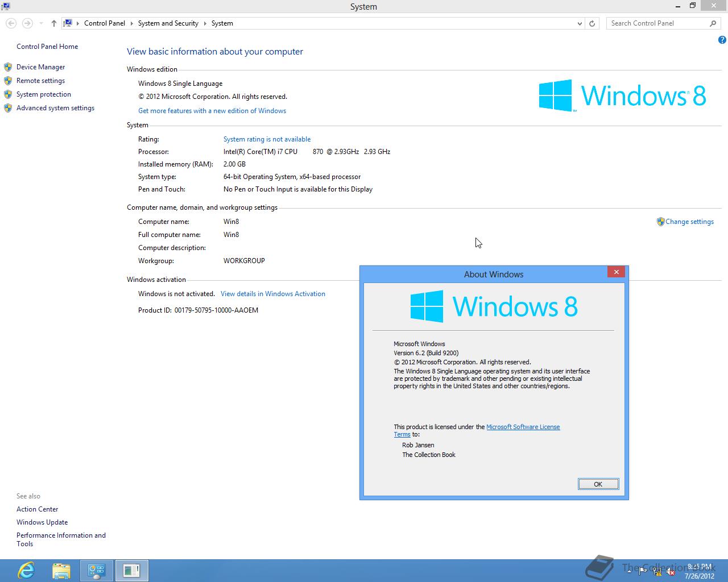This screenshot has height=582, width=728.
Task: Open Control Panel in the breadcrumb
Action: point(105,23)
